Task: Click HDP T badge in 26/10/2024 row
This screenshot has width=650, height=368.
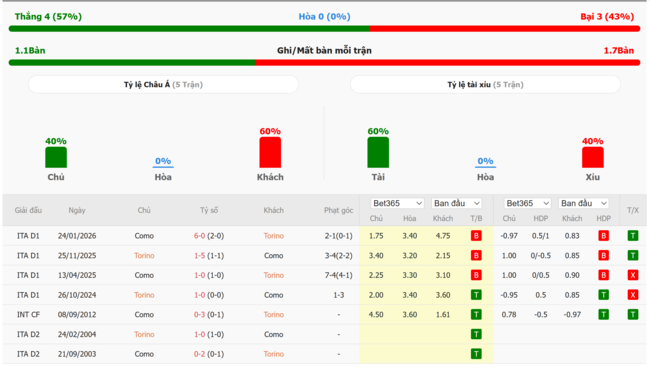Action: (604, 295)
